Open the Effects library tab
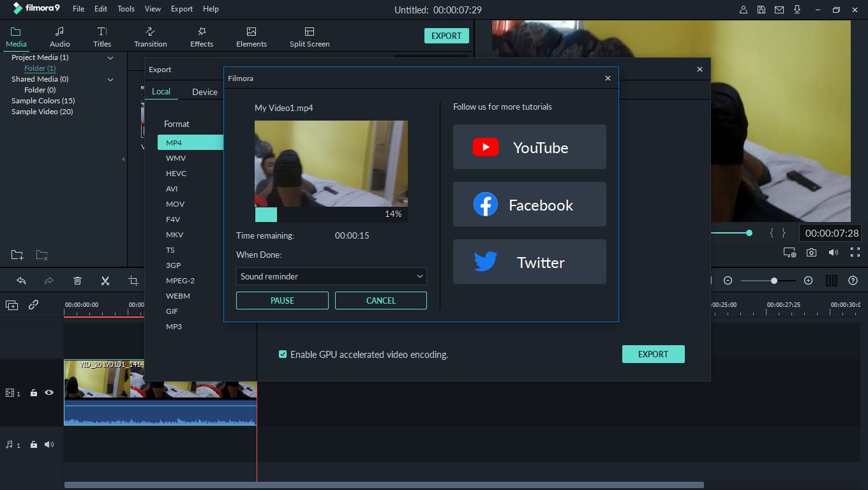The image size is (868, 490). (202, 37)
